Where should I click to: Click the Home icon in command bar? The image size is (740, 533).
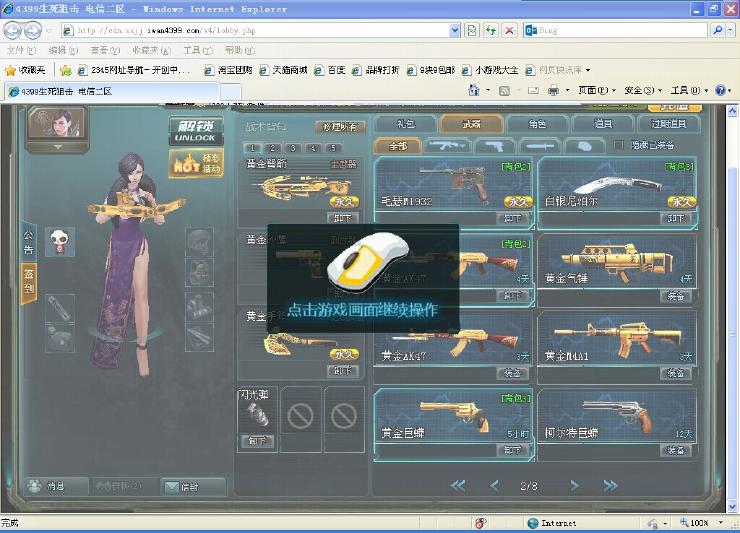pyautogui.click(x=474, y=90)
